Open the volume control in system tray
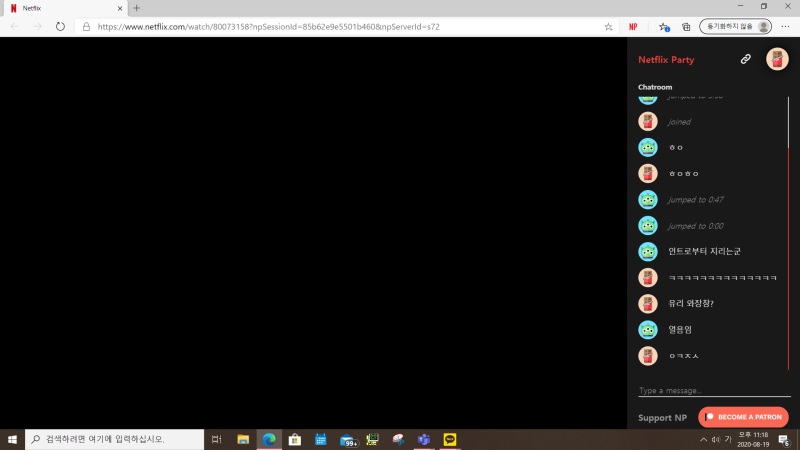 click(x=715, y=439)
